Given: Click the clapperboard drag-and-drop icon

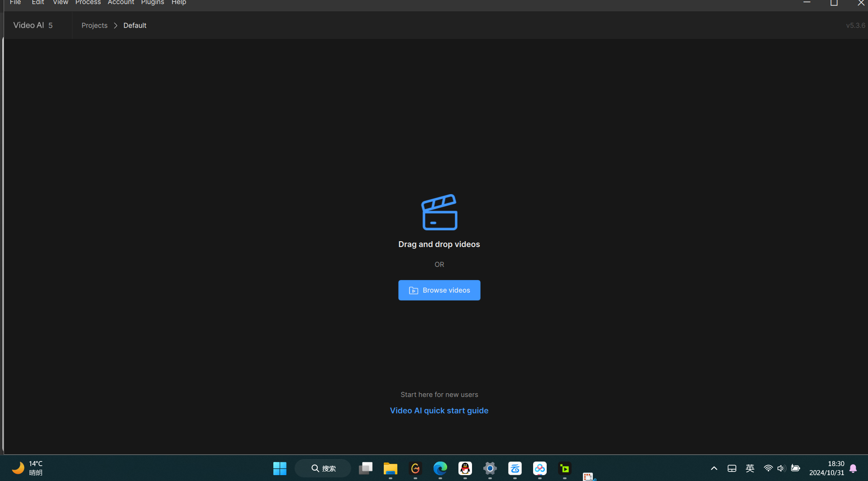Looking at the screenshot, I should click(439, 212).
